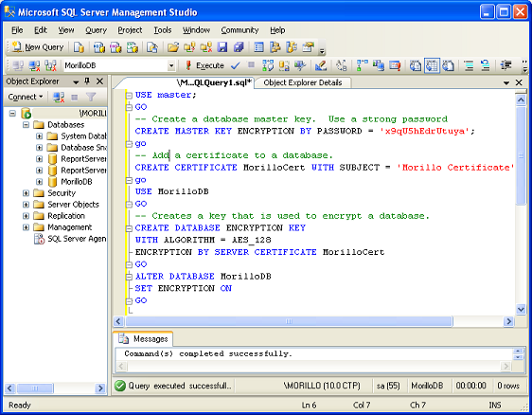Open the Tools menu

tap(163, 30)
